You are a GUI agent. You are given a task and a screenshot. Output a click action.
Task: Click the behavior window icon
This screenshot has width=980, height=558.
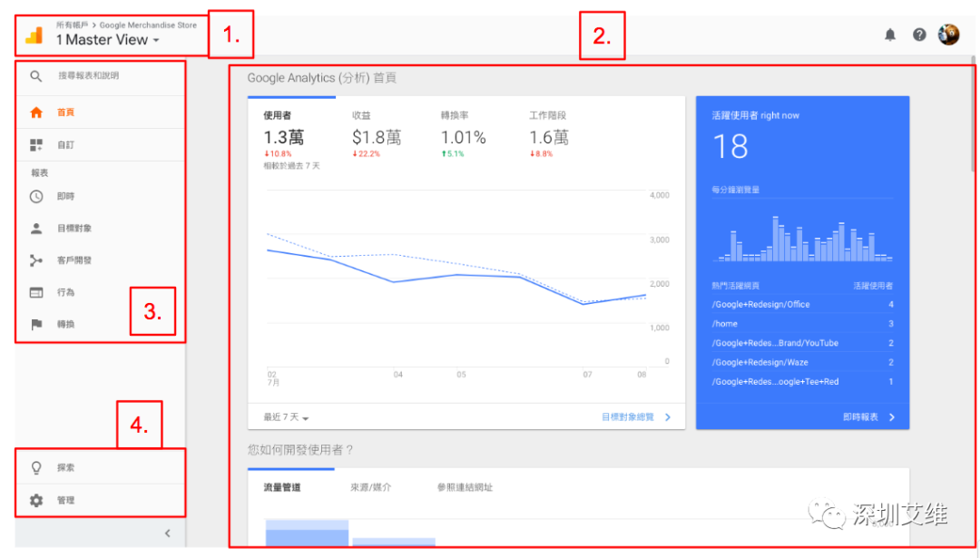(x=36, y=292)
